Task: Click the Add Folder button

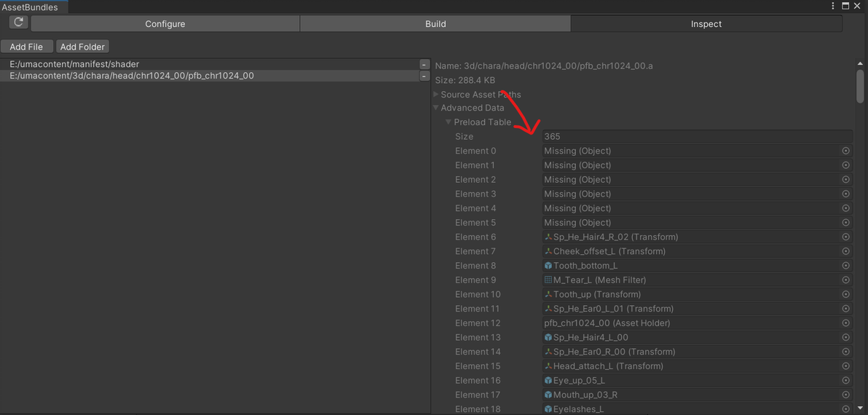Action: pos(82,47)
